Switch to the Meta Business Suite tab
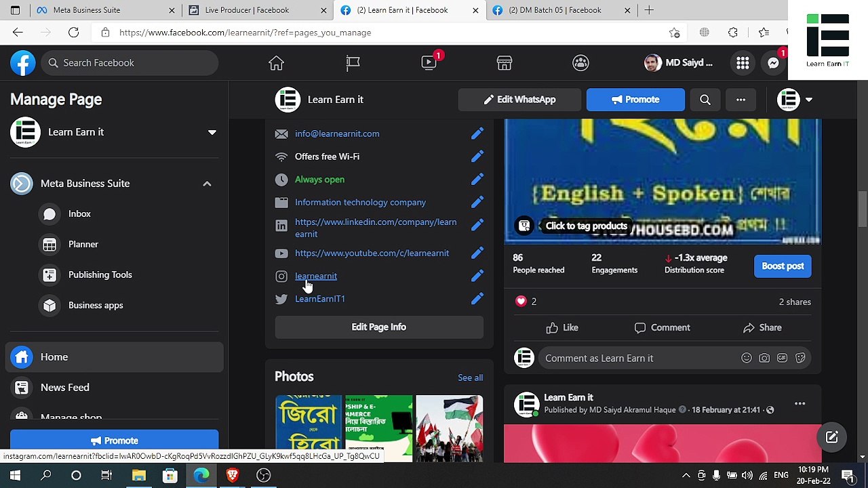 104,10
